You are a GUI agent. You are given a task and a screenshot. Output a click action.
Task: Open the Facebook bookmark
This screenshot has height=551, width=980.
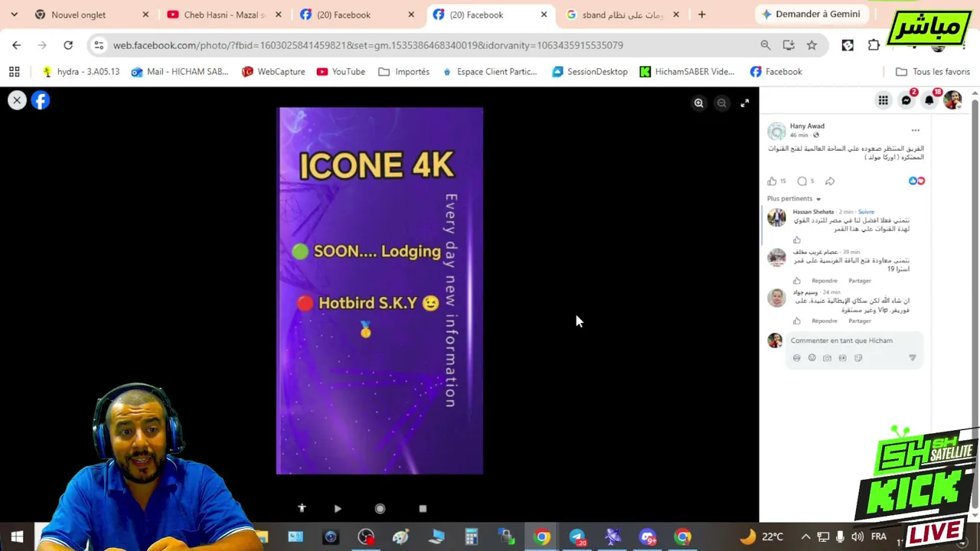(776, 72)
